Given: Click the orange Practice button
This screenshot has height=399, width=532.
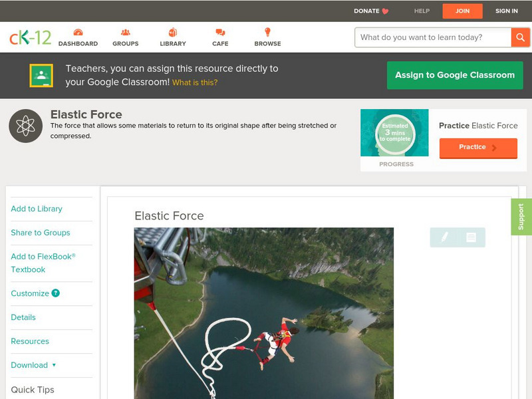Looking at the screenshot, I should 478,148.
